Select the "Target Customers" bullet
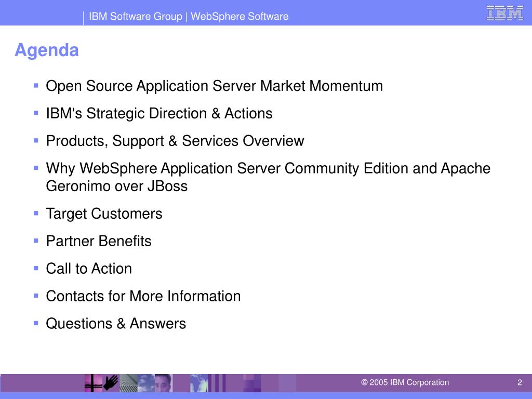 pos(104,214)
